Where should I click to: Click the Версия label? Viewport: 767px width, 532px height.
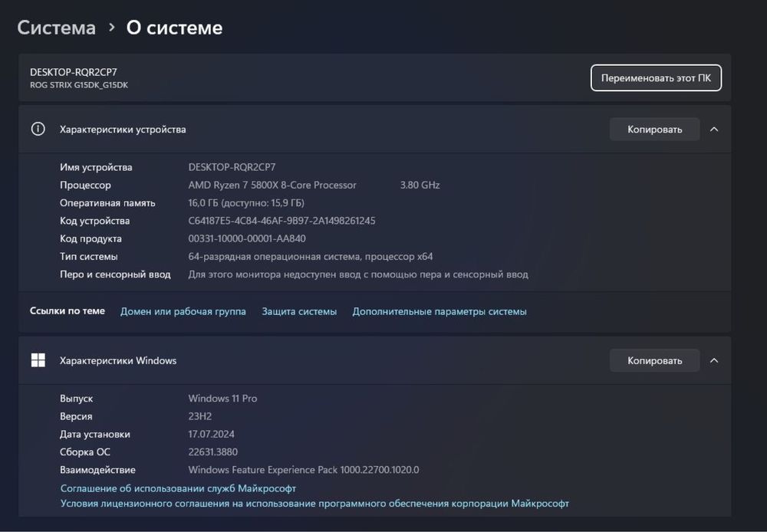pos(76,416)
